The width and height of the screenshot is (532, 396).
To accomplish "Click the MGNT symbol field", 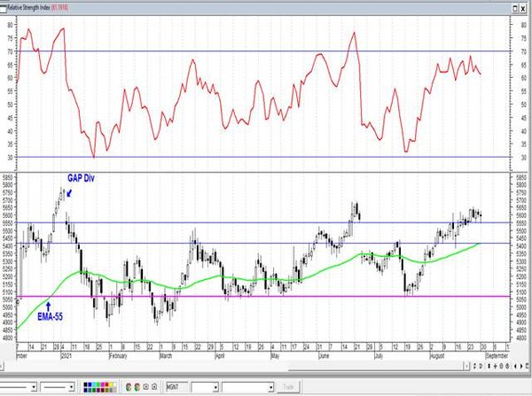I will coord(176,387).
